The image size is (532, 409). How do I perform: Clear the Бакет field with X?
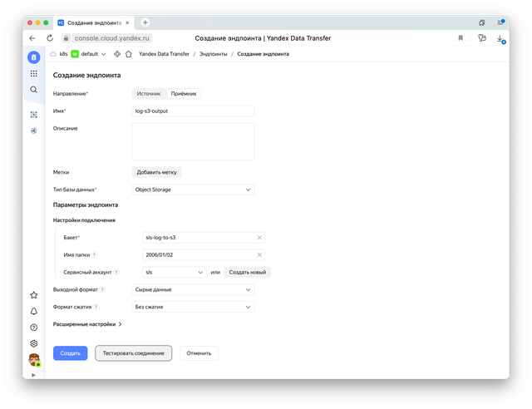tap(259, 238)
